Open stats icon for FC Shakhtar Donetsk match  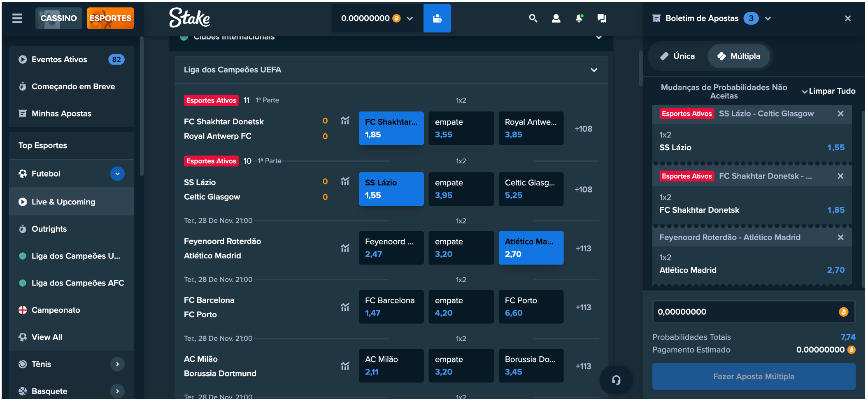click(345, 121)
